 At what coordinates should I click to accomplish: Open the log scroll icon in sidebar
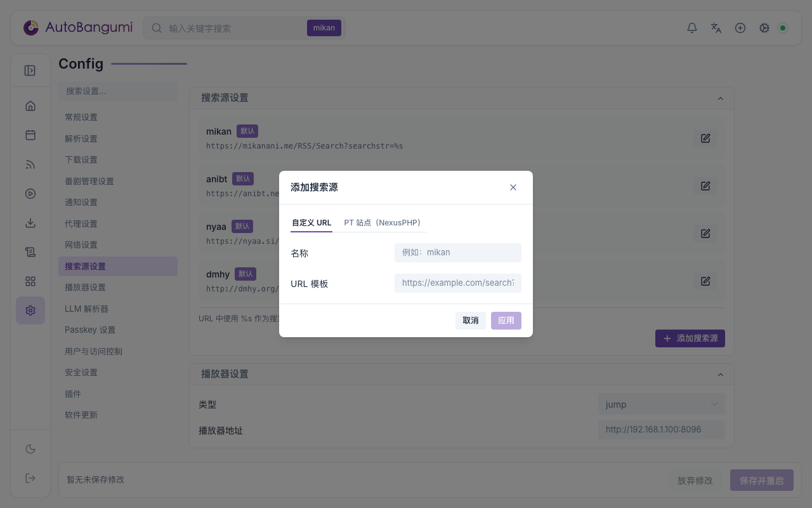[30, 252]
